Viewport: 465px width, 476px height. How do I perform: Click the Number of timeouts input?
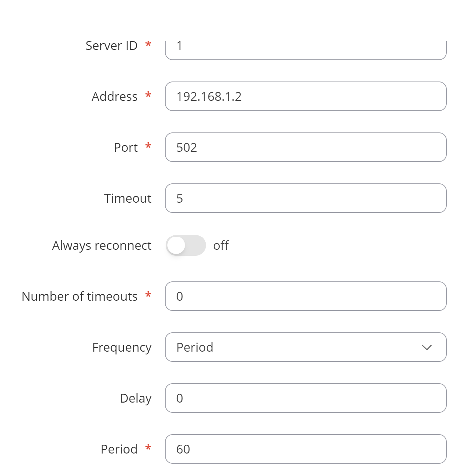pyautogui.click(x=306, y=296)
